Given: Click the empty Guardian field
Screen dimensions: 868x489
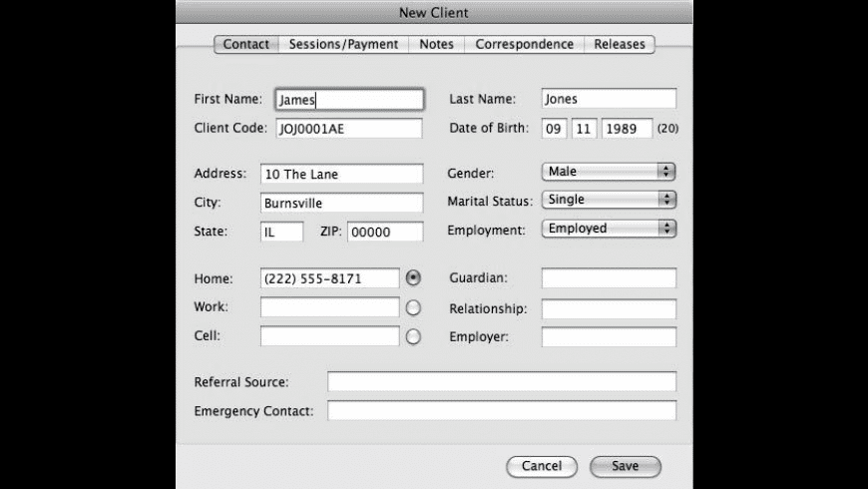Looking at the screenshot, I should [x=609, y=278].
